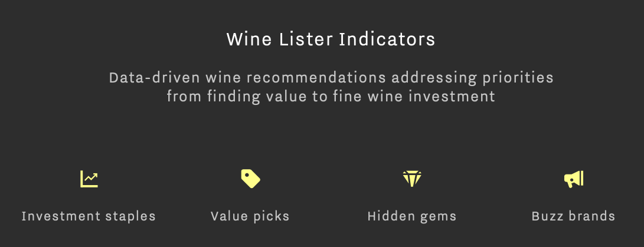Select the Value picks price tag icon

pos(250,179)
